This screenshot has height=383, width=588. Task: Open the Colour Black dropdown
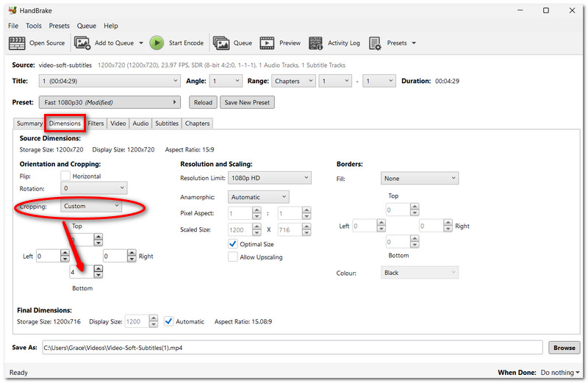coord(420,273)
